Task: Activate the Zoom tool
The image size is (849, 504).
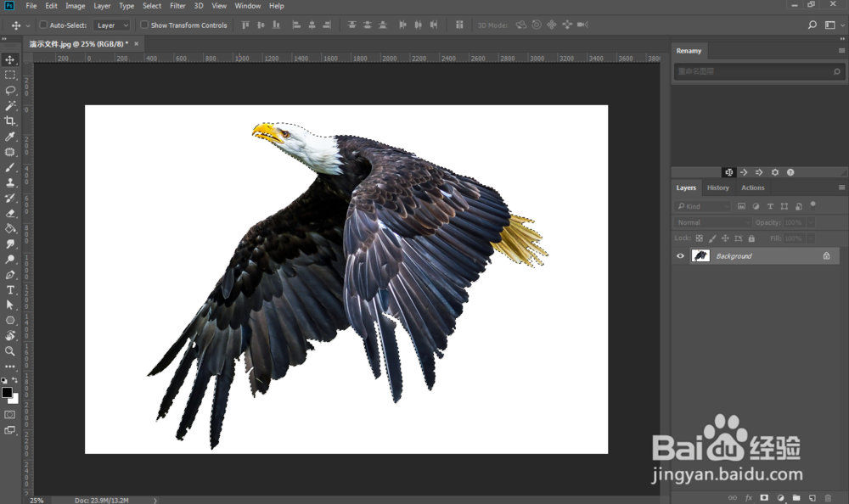Action: tap(10, 351)
